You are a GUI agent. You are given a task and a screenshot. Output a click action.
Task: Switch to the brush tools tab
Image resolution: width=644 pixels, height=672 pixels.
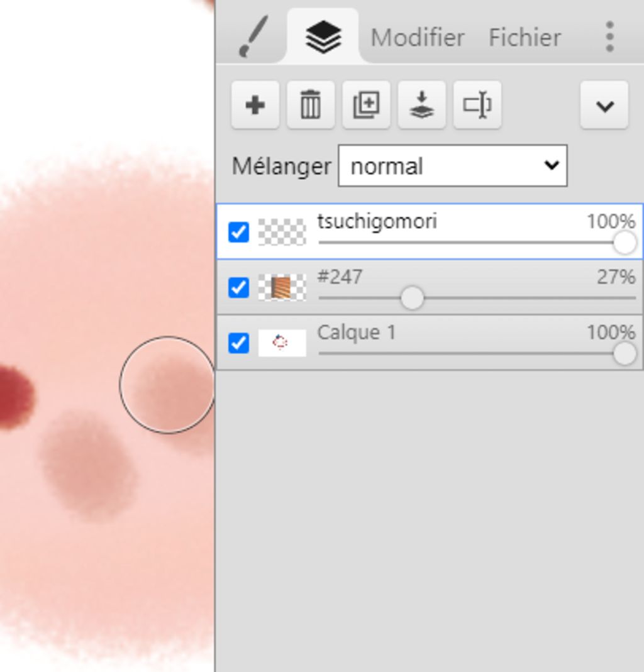253,37
